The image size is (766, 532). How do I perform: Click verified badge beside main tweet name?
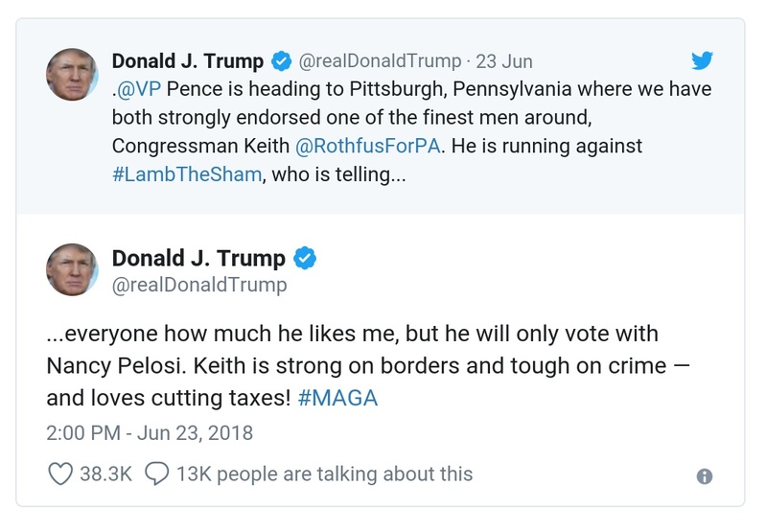pyautogui.click(x=304, y=258)
